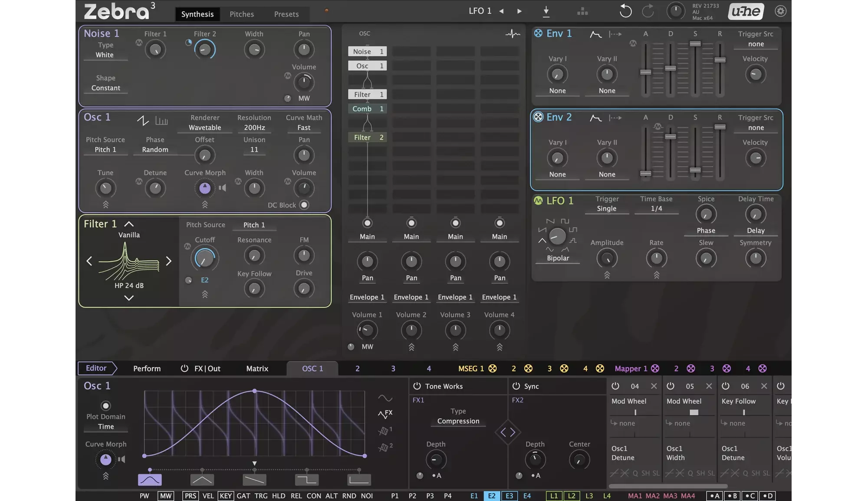The width and height of the screenshot is (868, 501).
Task: Switch to the Pitches tab
Action: 242,14
